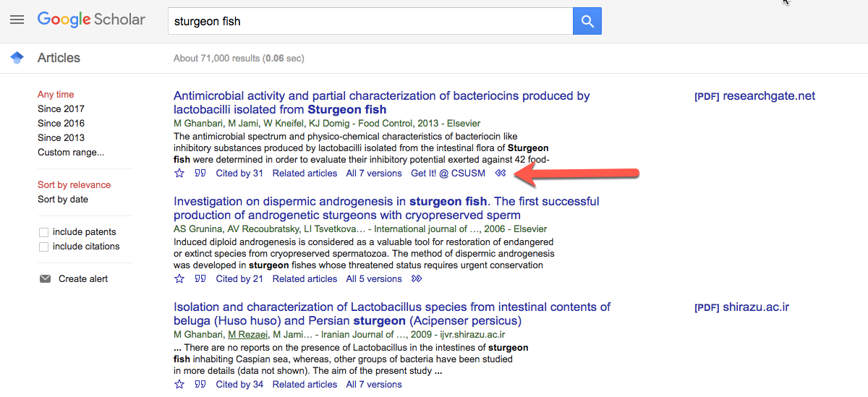Viewport: 868px width, 397px height.
Task: Enable the include patents checkbox
Action: [x=43, y=232]
